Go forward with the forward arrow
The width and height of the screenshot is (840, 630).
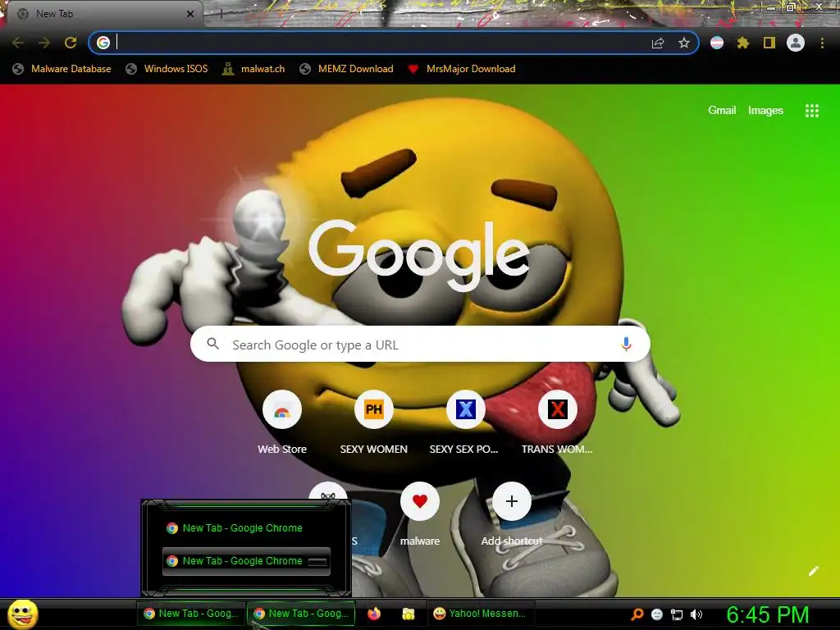click(44, 43)
